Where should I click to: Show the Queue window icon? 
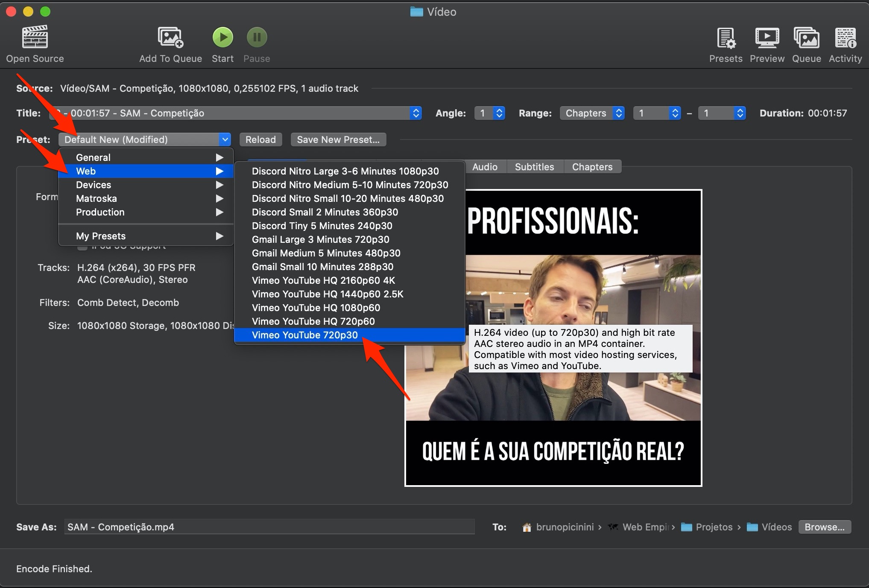tap(806, 38)
